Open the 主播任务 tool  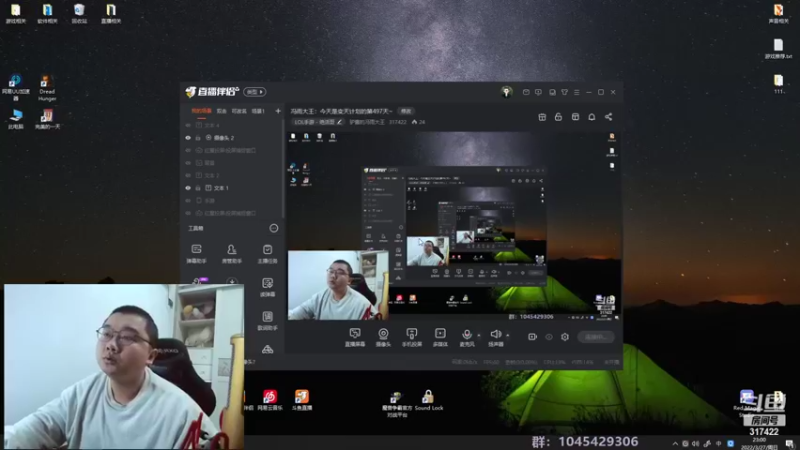[x=267, y=254]
